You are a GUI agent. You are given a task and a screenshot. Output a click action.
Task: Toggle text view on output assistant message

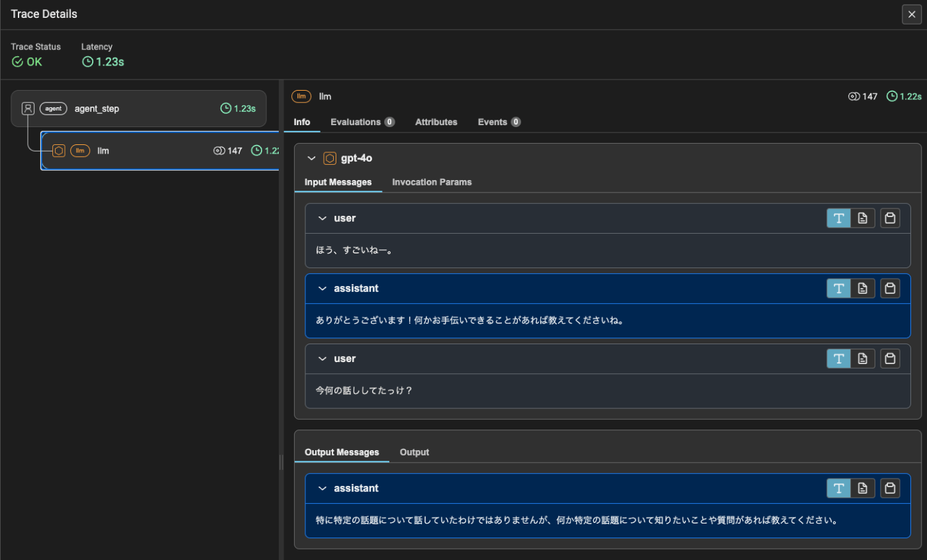point(839,489)
